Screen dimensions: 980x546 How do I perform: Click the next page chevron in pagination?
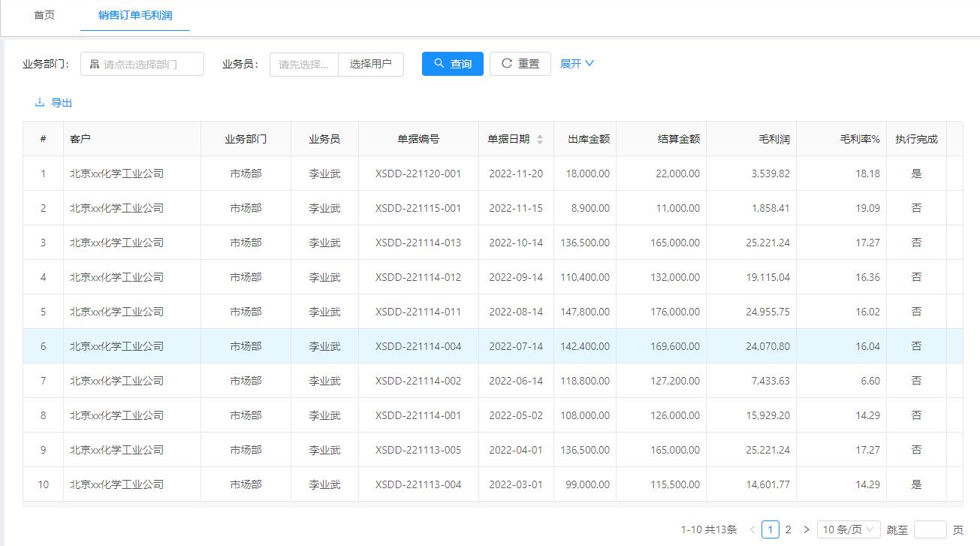807,529
